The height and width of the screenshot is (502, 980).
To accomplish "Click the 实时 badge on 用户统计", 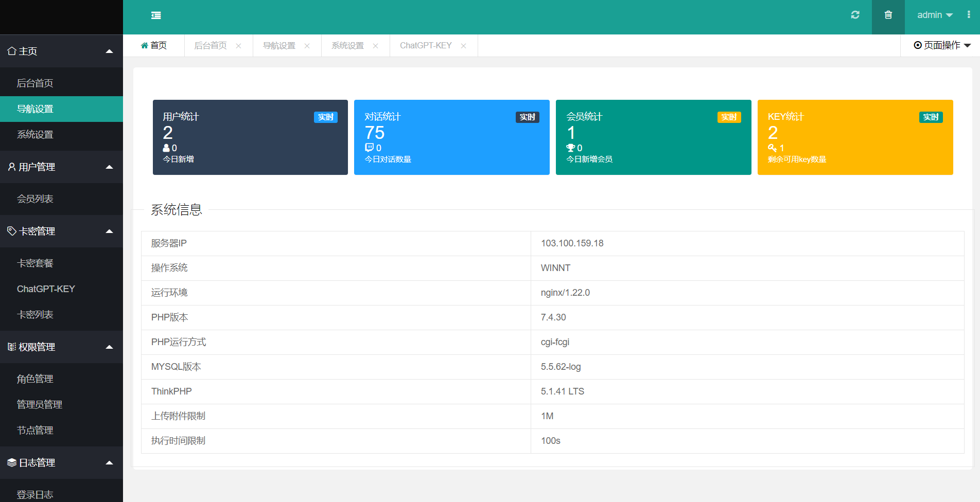I will [x=326, y=117].
